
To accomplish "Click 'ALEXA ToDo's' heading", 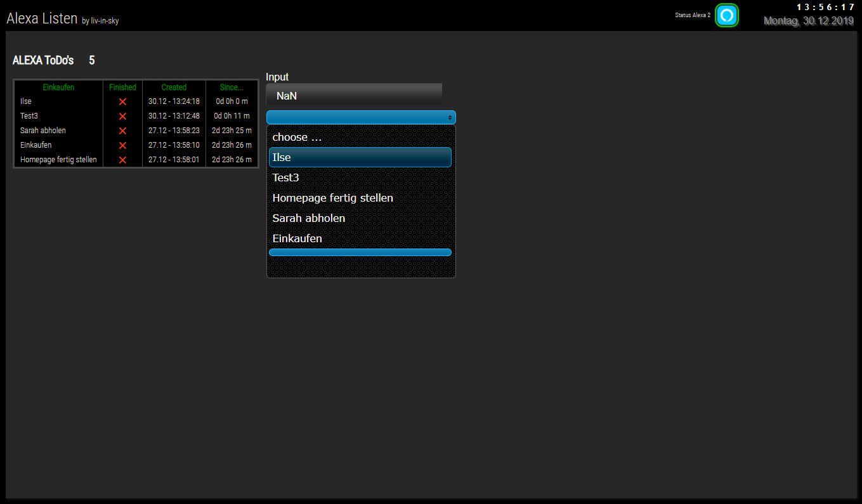I will pyautogui.click(x=43, y=61).
